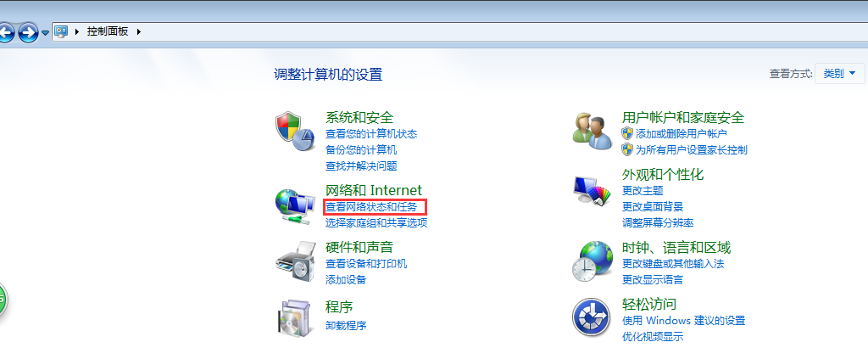Screen dimensions: 868x359
Task: Open the System and Security shield icon
Action: 294,132
